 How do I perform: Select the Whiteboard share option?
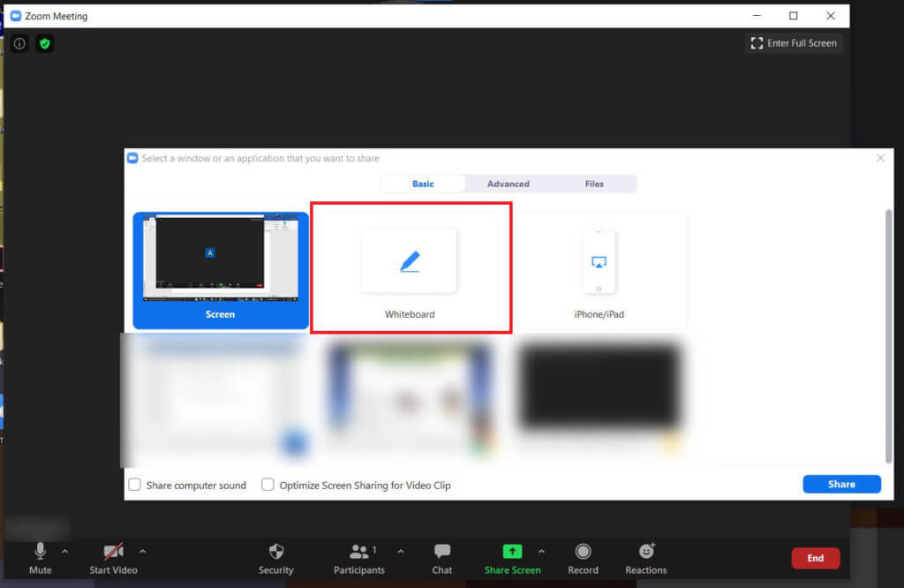[410, 270]
